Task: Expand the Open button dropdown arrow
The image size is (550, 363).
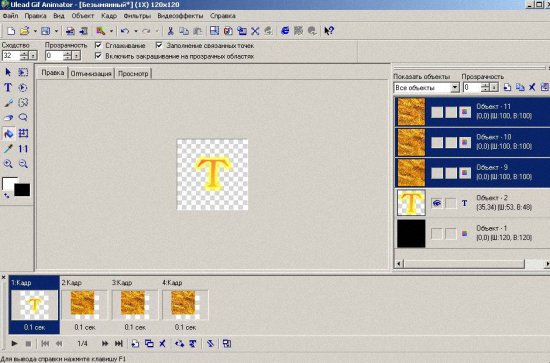Action: pos(35,31)
